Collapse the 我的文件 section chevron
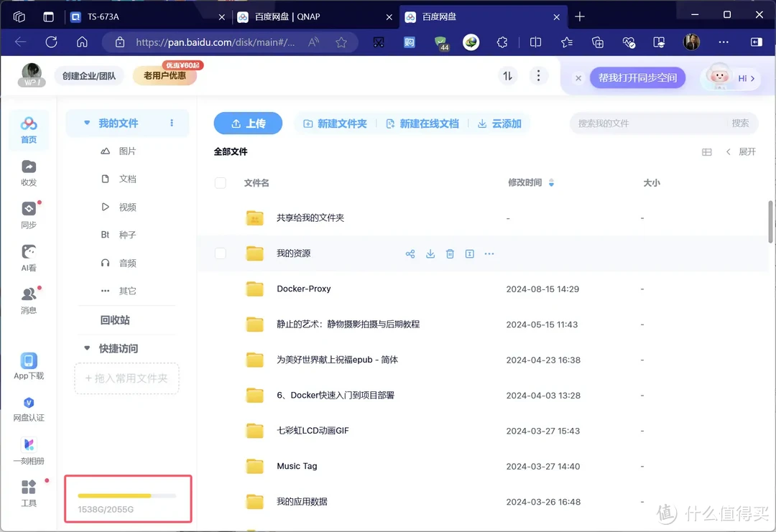776x532 pixels. coord(87,123)
